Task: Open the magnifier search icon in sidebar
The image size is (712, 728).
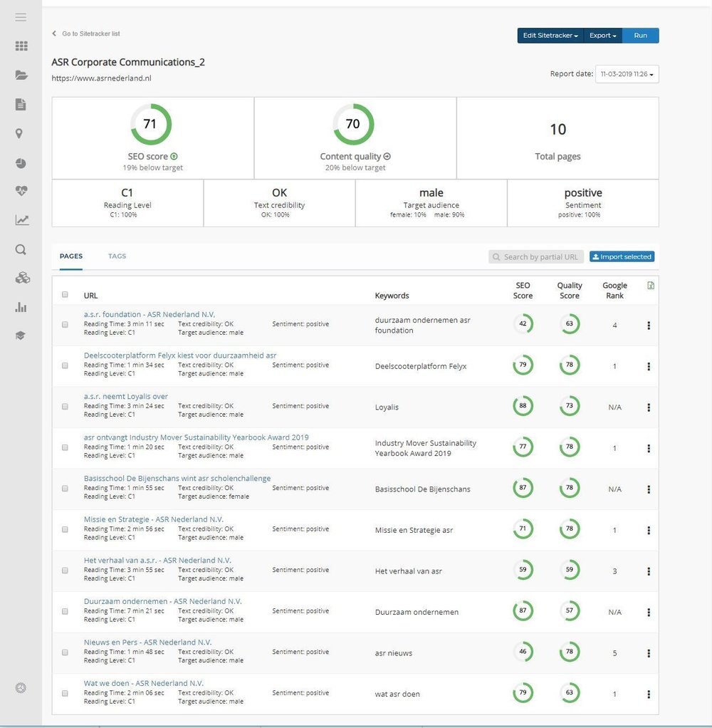Action: click(x=21, y=250)
